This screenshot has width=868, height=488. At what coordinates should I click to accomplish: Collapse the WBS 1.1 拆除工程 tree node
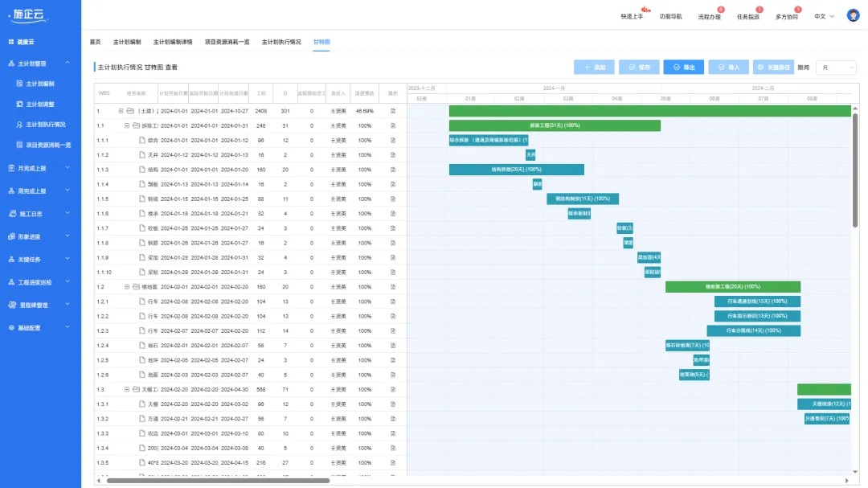point(126,125)
